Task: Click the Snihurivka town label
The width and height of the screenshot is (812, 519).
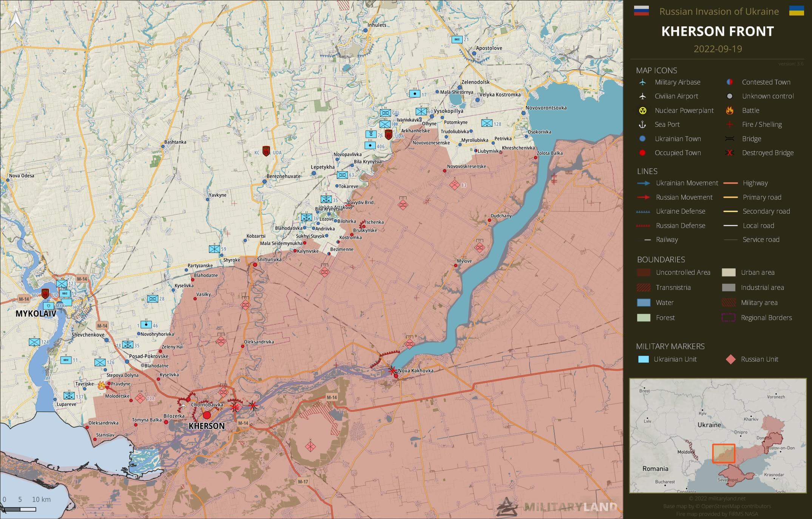Action: (x=269, y=260)
